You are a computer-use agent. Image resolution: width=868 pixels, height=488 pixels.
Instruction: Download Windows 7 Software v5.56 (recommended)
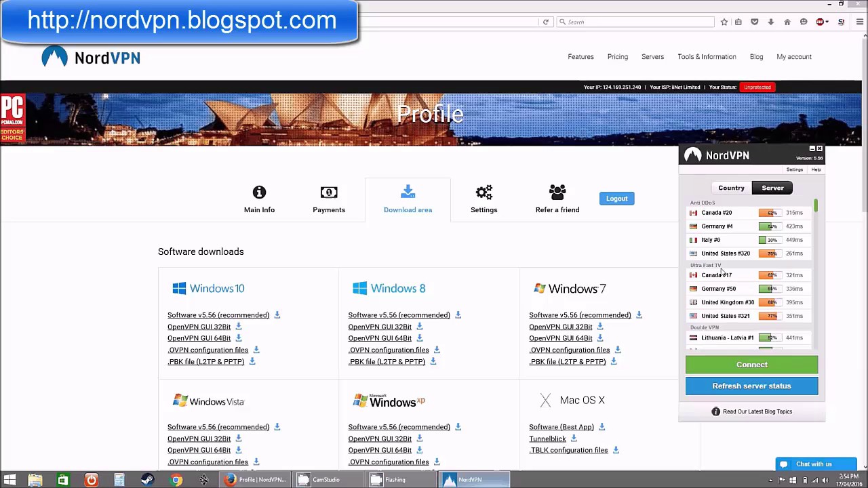tap(580, 315)
